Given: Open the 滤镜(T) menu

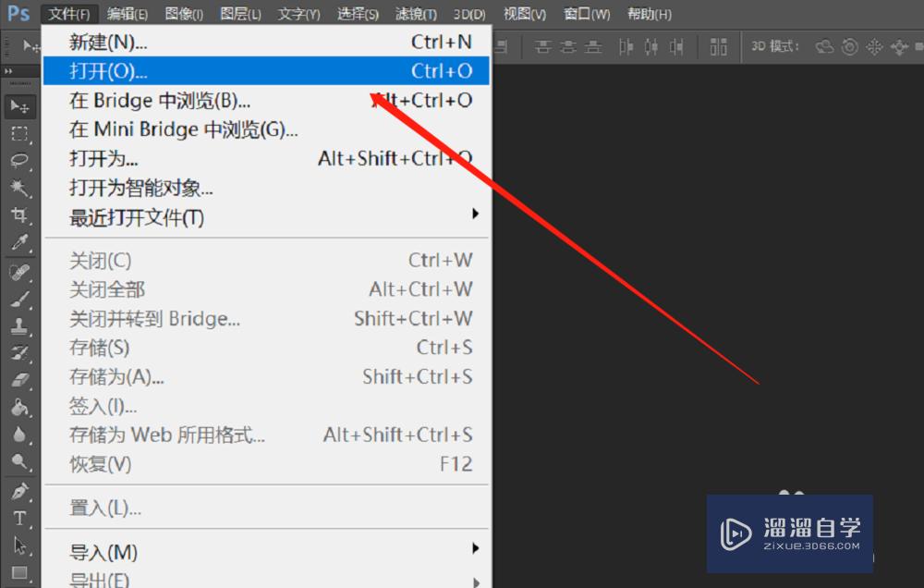Looking at the screenshot, I should (416, 14).
